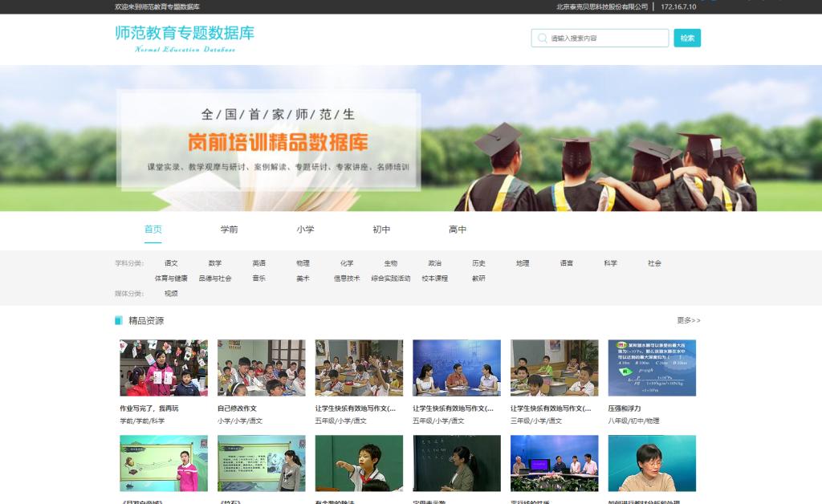This screenshot has height=504, width=822.
Task: Click the 语言 subject link
Action: 567,263
